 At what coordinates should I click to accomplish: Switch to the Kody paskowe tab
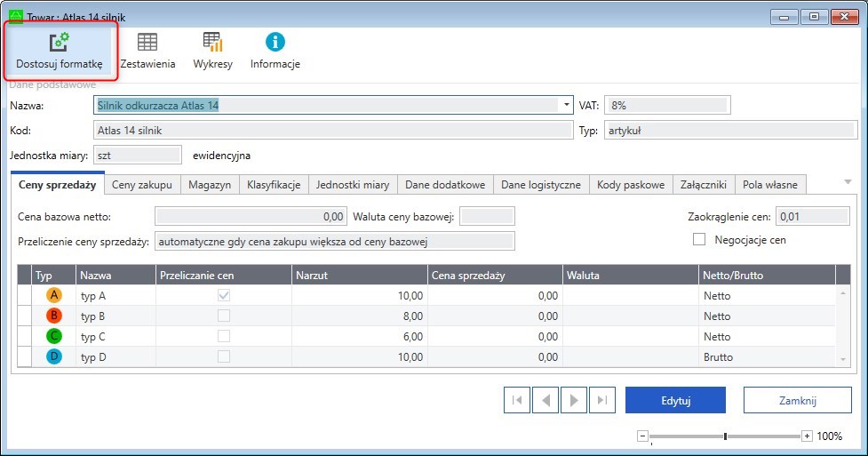coord(631,184)
